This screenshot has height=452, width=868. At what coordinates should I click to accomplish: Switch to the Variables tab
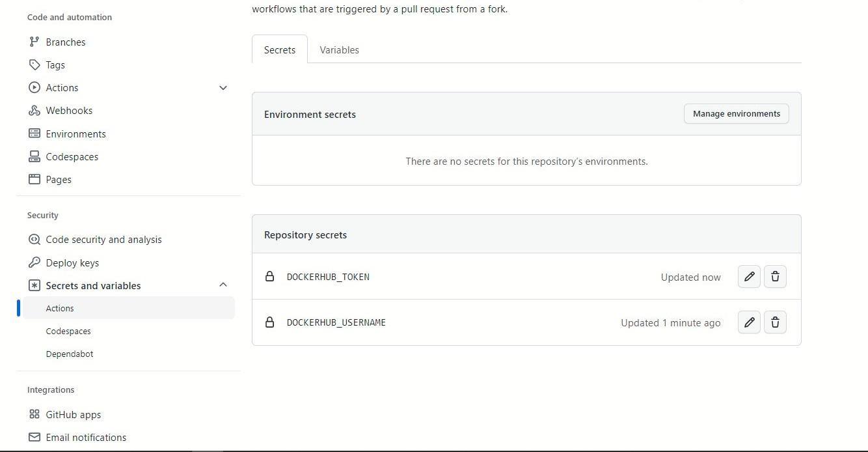pyautogui.click(x=339, y=50)
